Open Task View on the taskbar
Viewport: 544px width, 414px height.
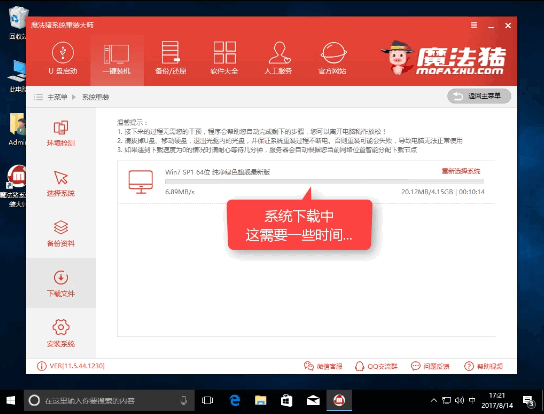pos(207,401)
